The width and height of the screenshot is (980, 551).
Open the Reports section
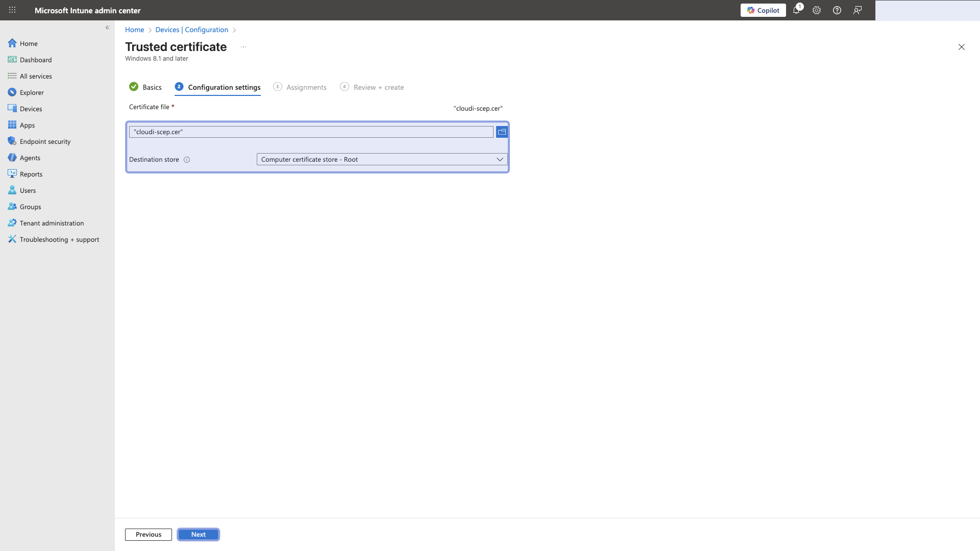point(31,174)
